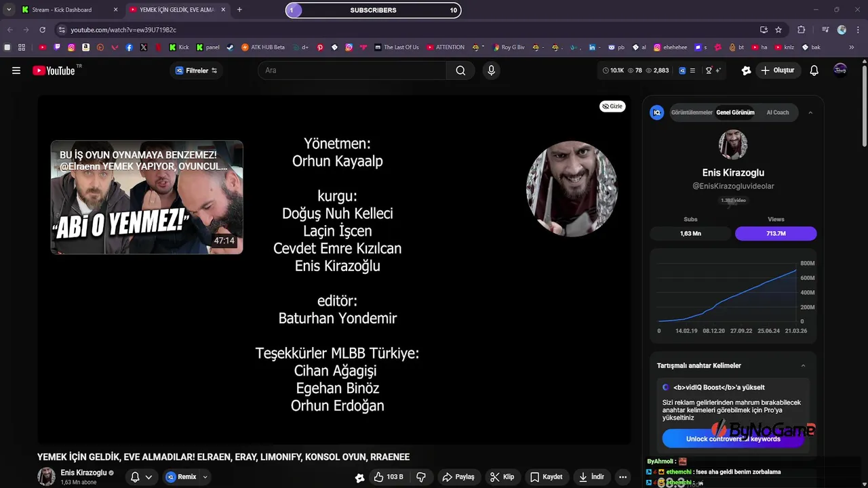Click the vidIQ stats list icon in header
Image resolution: width=868 pixels, height=488 pixels.
[x=692, y=70]
